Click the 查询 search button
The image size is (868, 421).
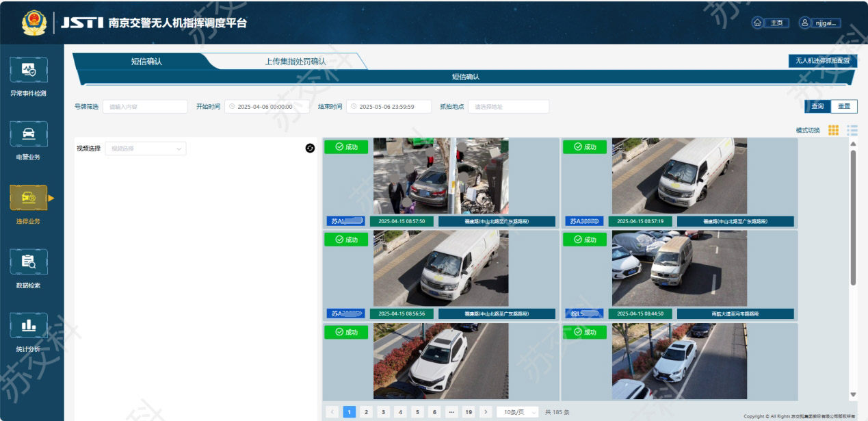pyautogui.click(x=817, y=107)
